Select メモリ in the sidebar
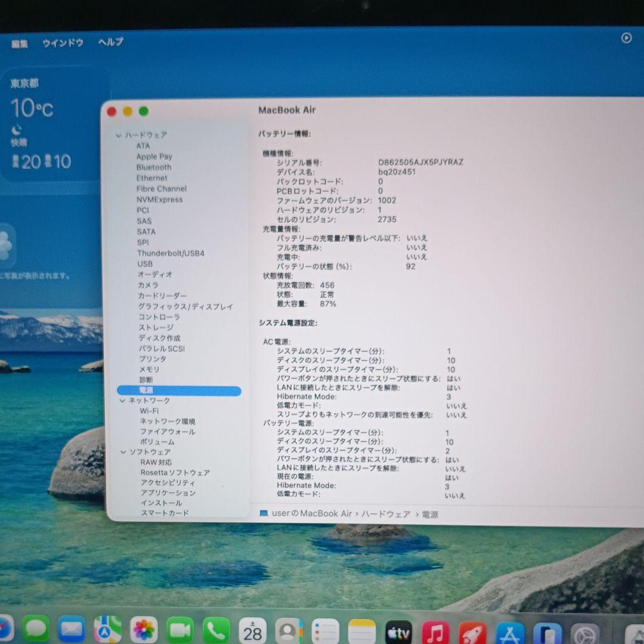 click(149, 369)
